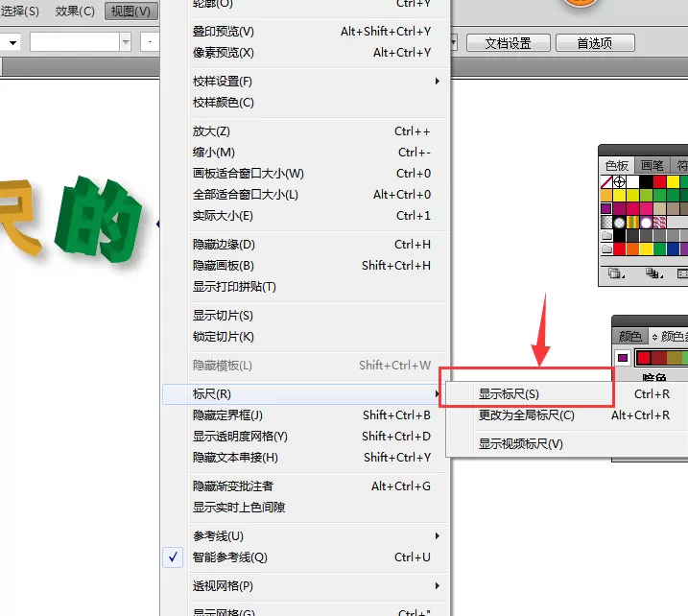This screenshot has width=688, height=616.
Task: Open the empty combo box dropdown arrow in toolbar
Action: [x=126, y=42]
